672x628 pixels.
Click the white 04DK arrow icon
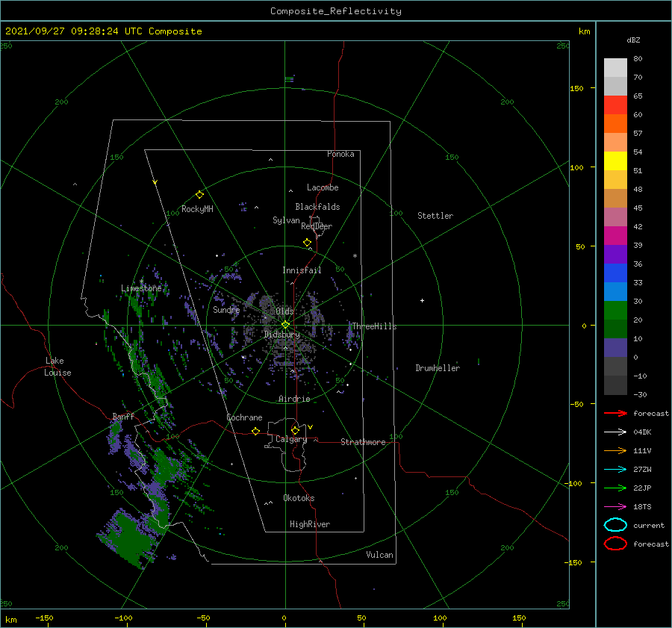(x=615, y=432)
